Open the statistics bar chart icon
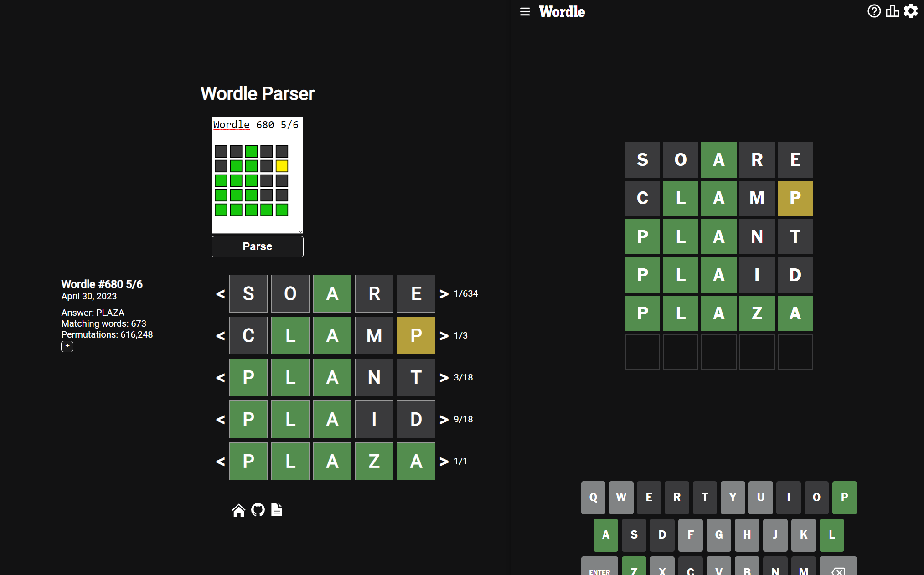Viewport: 924px width, 575px height. (892, 11)
